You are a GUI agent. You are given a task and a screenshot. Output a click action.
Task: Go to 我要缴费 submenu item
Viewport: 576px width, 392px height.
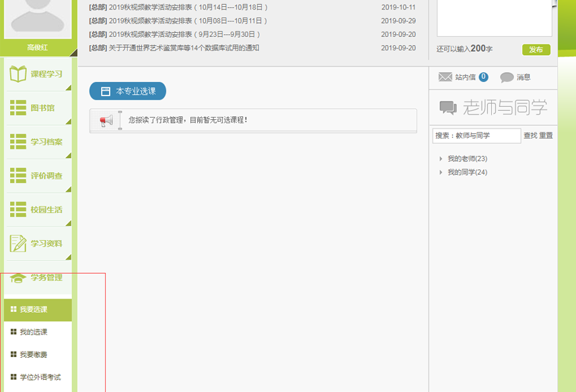(x=34, y=354)
